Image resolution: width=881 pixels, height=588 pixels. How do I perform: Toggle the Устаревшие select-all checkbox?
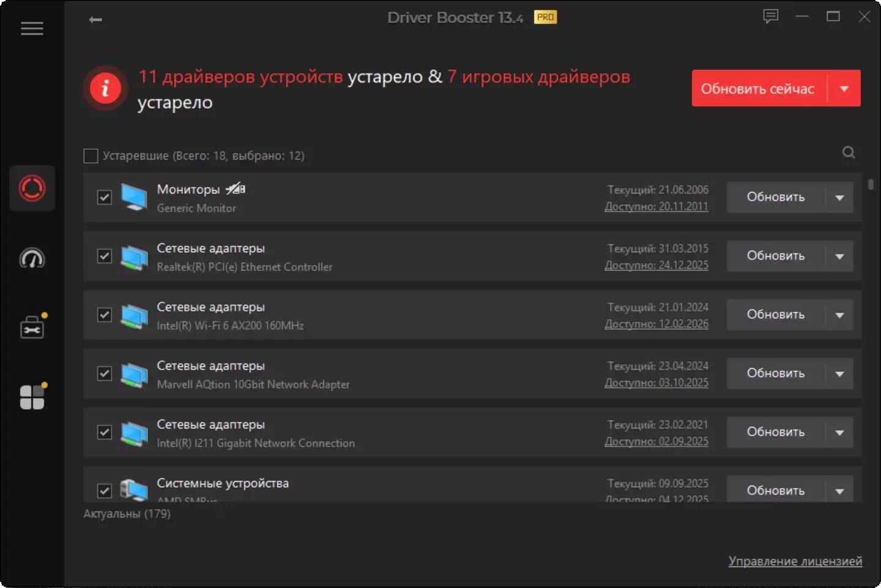91,156
